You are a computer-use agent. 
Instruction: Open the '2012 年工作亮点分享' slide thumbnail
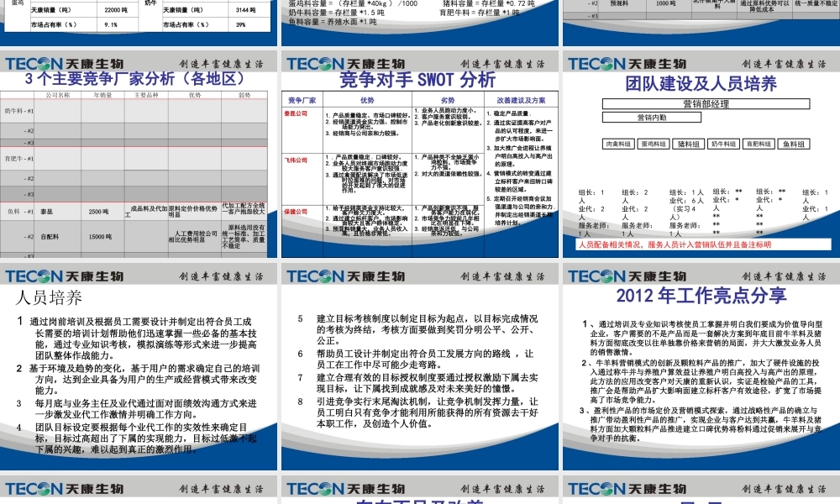pos(701,366)
